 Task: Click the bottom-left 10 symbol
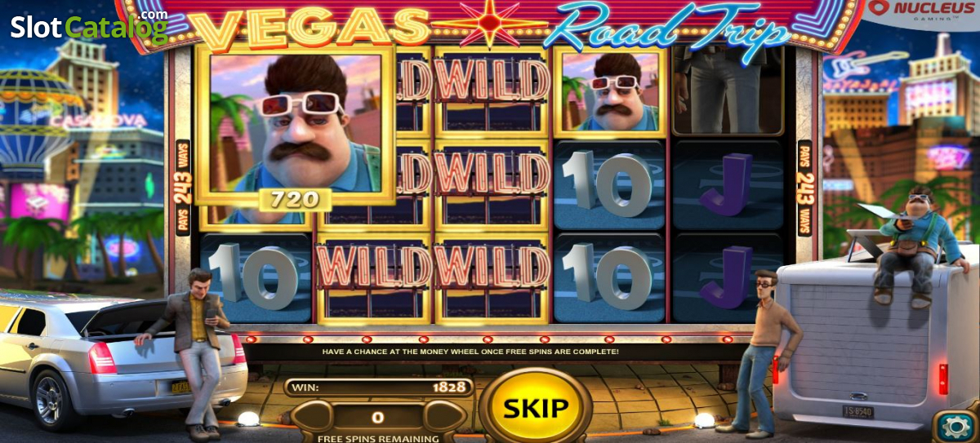pos(255,277)
